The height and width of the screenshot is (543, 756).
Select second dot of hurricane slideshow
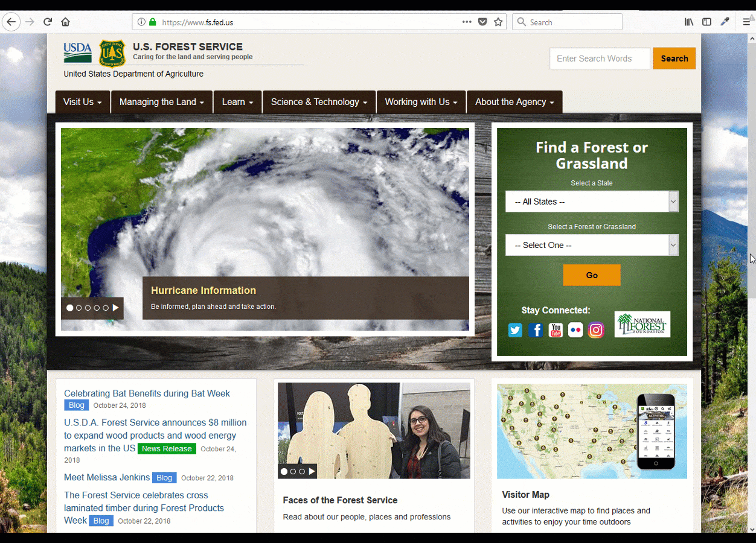tap(79, 308)
